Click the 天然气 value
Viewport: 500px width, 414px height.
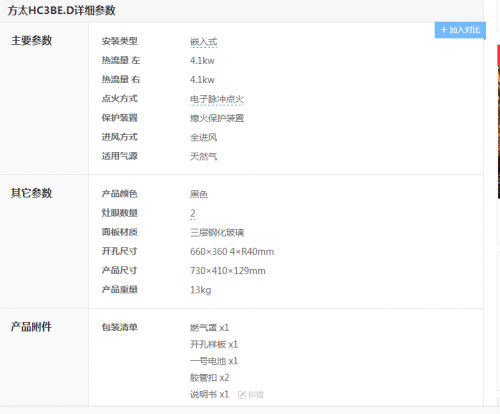pyautogui.click(x=203, y=156)
